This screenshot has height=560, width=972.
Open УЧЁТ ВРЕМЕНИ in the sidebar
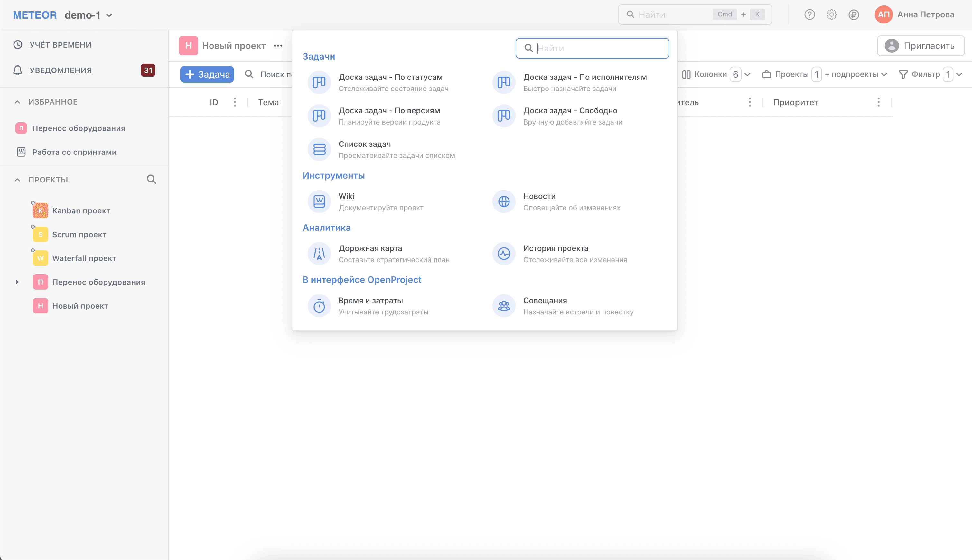[61, 45]
